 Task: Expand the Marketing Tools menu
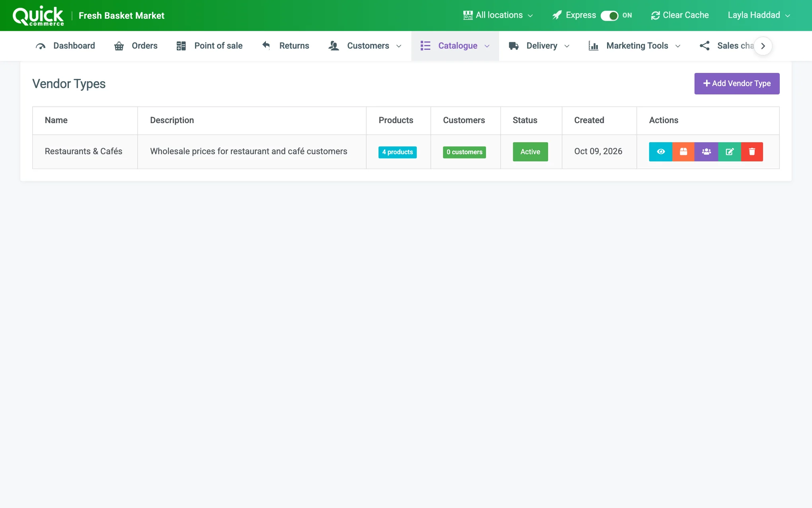[634, 46]
